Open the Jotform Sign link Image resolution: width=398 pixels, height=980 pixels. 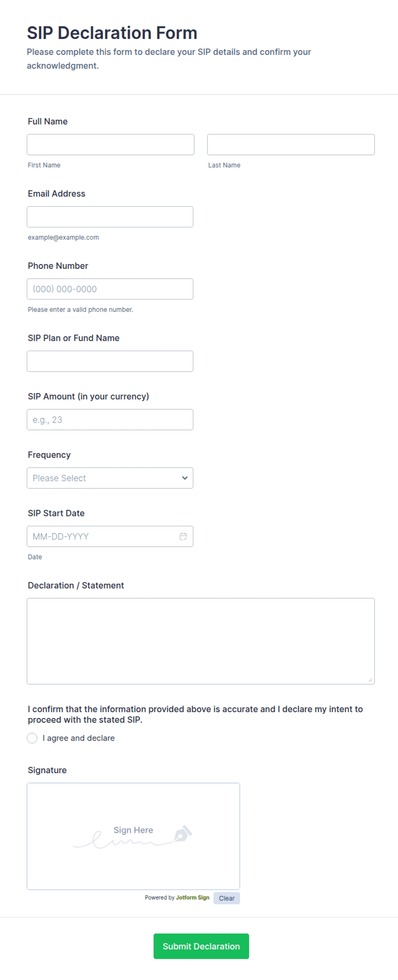193,898
